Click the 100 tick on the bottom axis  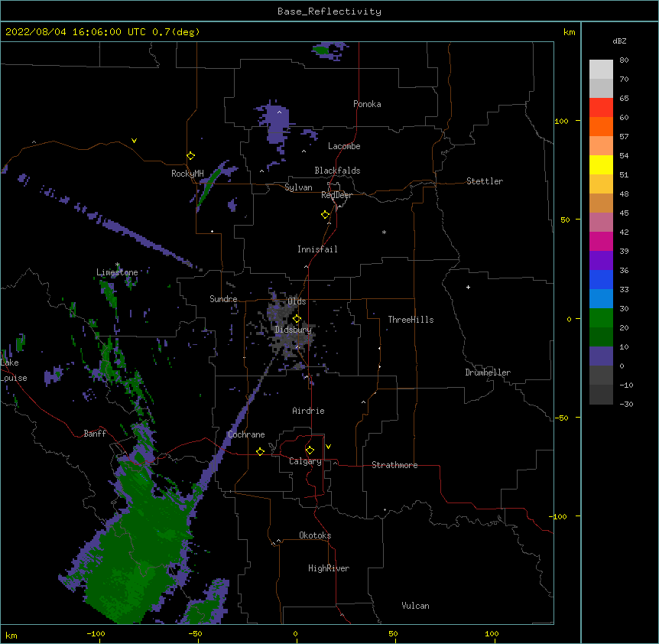point(492,633)
